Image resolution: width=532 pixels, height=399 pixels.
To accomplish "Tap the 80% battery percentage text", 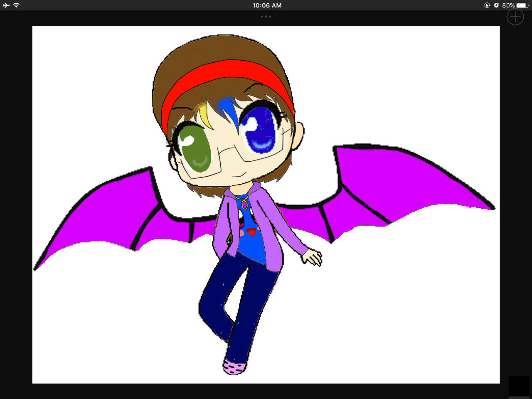I will (508, 5).
